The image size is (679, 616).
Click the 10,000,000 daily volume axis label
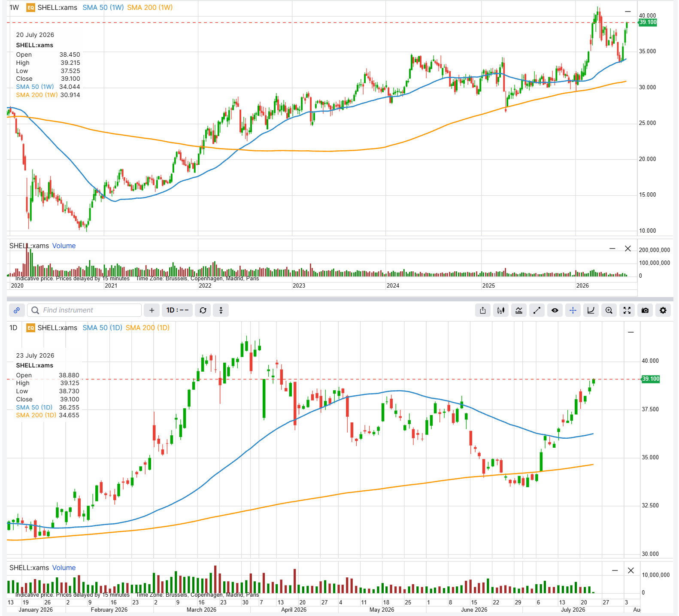coord(655,575)
